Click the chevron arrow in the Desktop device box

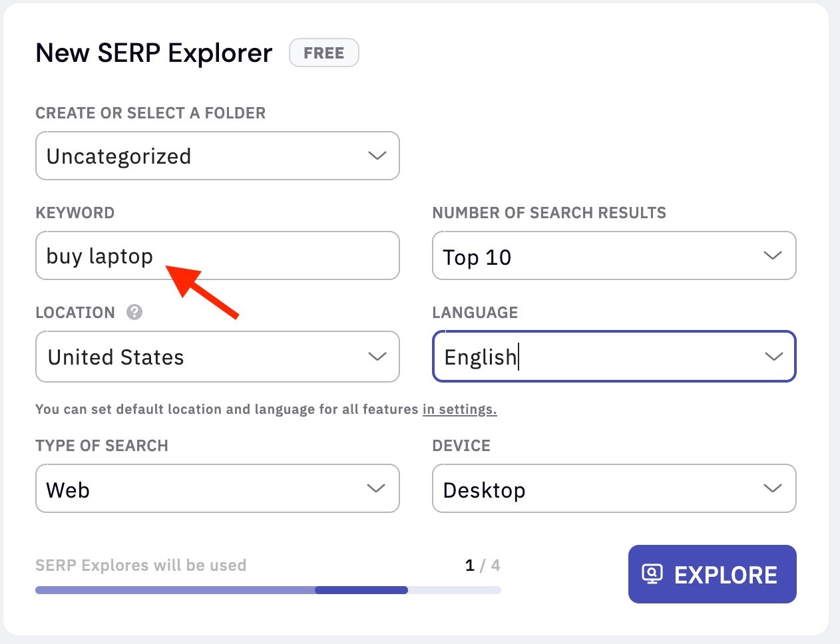(772, 488)
